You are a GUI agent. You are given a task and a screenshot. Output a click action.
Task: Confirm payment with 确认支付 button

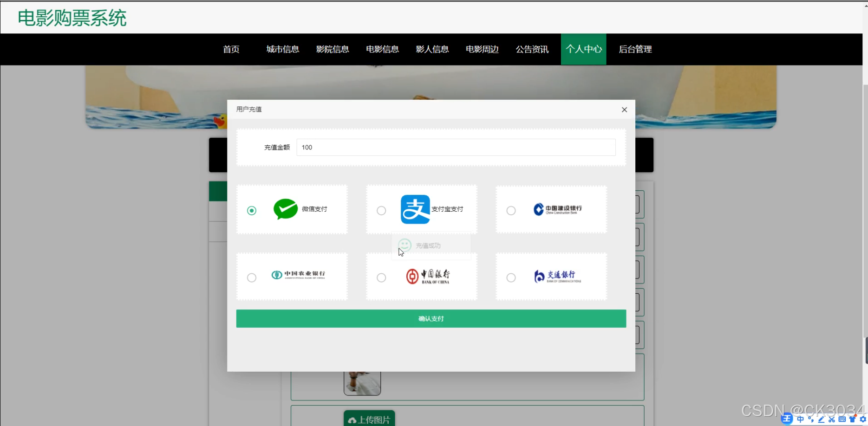point(431,319)
